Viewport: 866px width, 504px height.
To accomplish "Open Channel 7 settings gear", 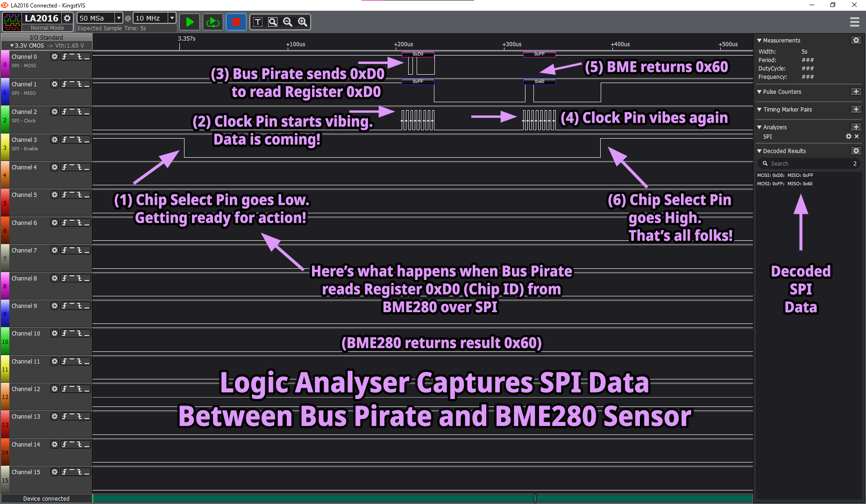I will click(x=55, y=250).
